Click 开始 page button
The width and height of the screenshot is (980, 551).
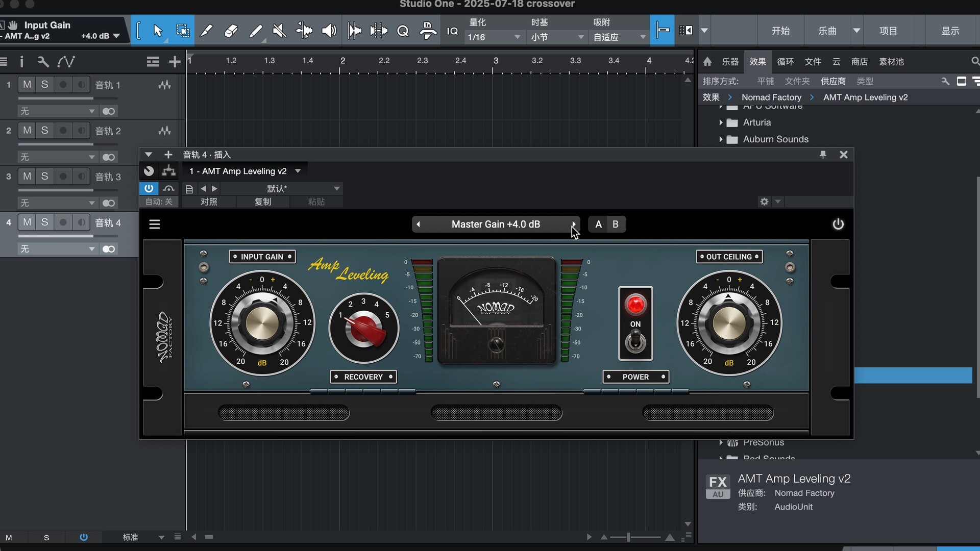pos(780,31)
